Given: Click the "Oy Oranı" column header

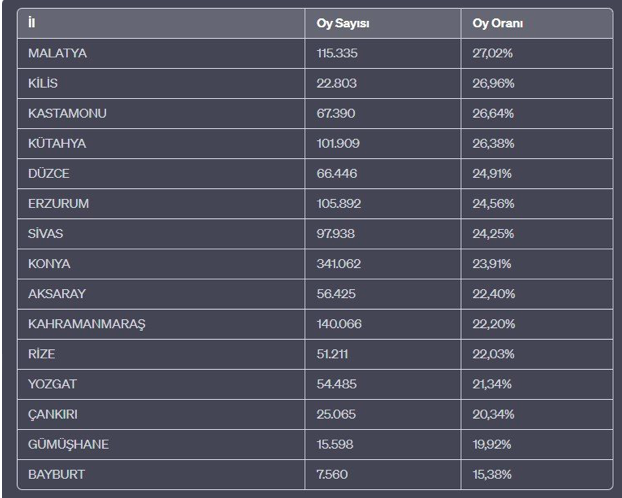Looking at the screenshot, I should [x=498, y=23].
